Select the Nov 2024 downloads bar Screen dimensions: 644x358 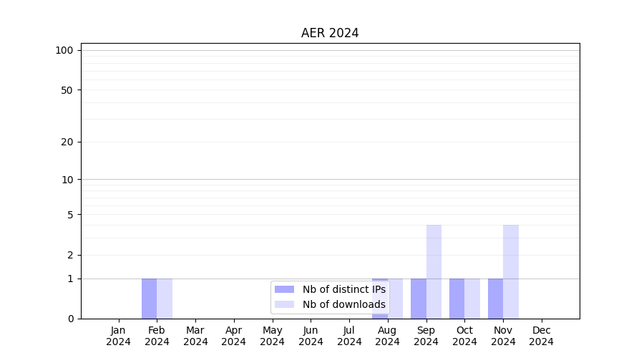[x=511, y=272]
